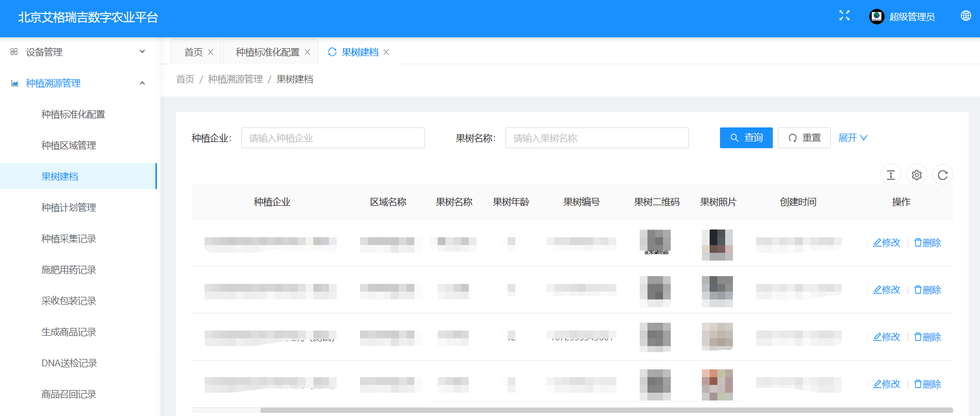This screenshot has width=980, height=416.
Task: Refresh the 果树建档 tab via reload icon
Action: click(332, 52)
